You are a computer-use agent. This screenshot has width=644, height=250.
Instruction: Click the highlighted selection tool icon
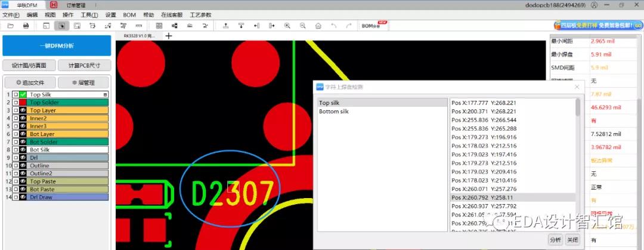(x=61, y=26)
